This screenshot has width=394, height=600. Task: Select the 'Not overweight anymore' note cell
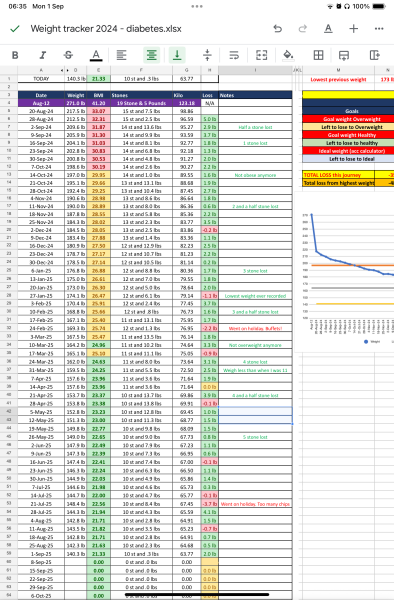point(255,345)
